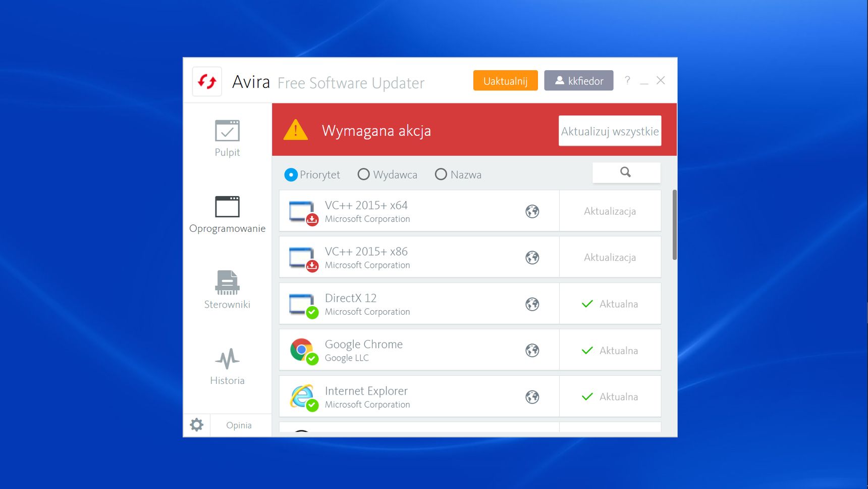The height and width of the screenshot is (489, 868).
Task: Open settings with the gear icon
Action: coord(197,425)
